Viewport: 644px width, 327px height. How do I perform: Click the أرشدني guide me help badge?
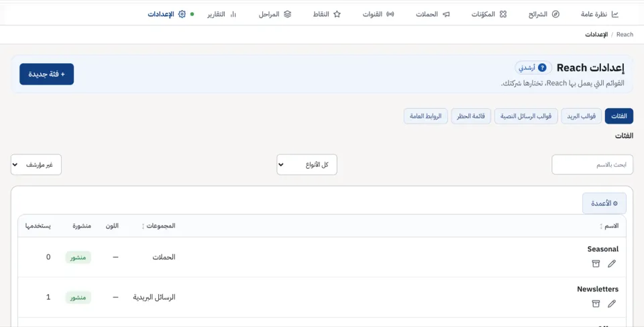(533, 67)
